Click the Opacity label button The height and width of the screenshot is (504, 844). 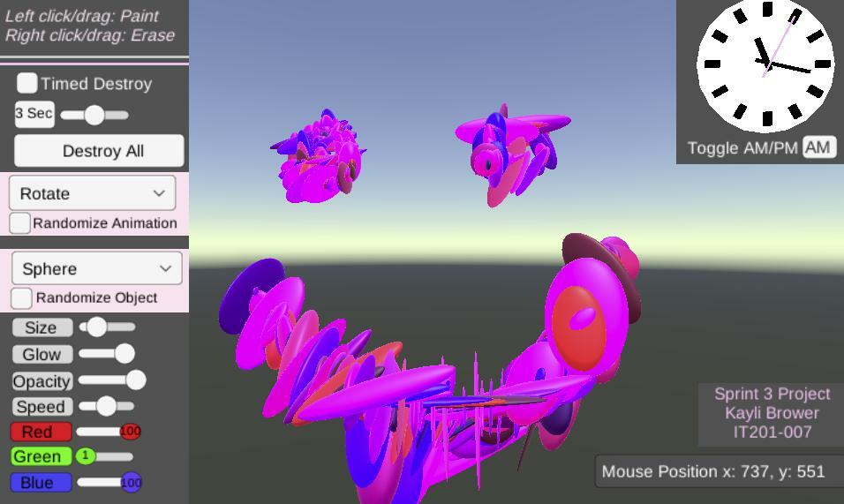coord(42,380)
